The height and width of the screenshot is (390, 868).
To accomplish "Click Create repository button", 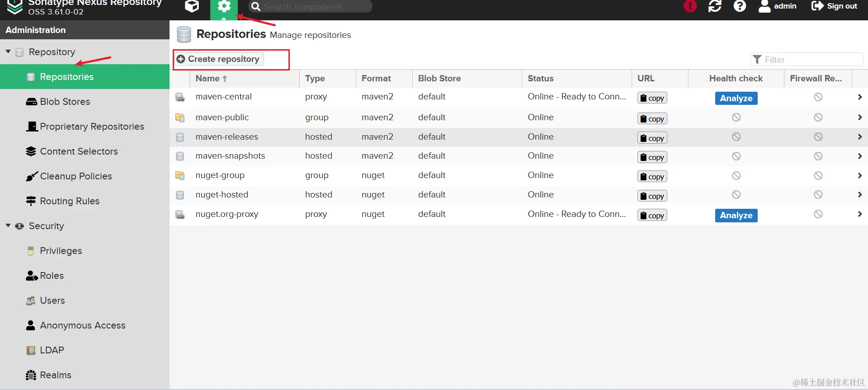I will tap(219, 59).
